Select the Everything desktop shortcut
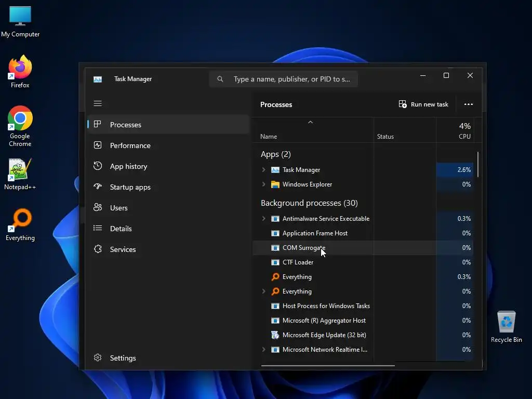 20,224
